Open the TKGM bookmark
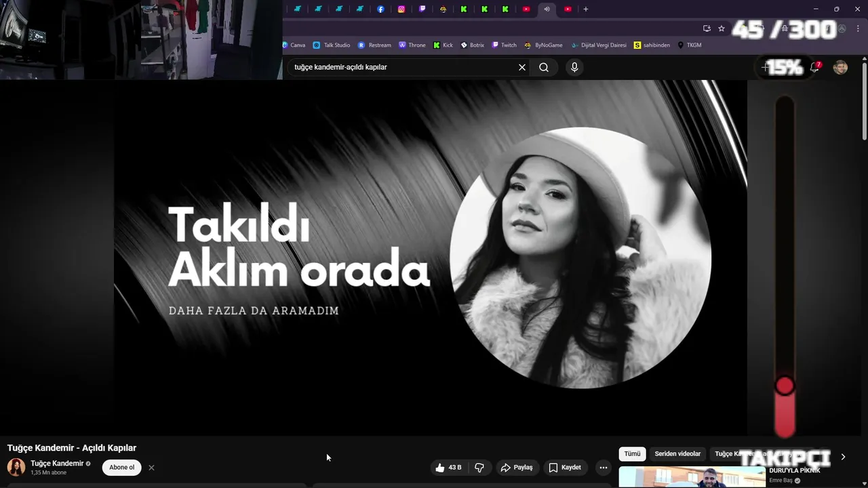 [x=689, y=45]
